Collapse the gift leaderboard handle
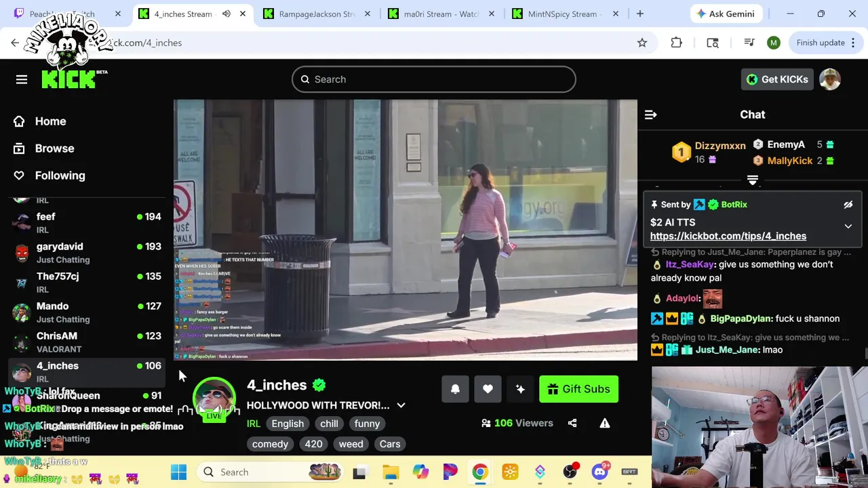Viewport: 868px width, 488px height. [752, 180]
